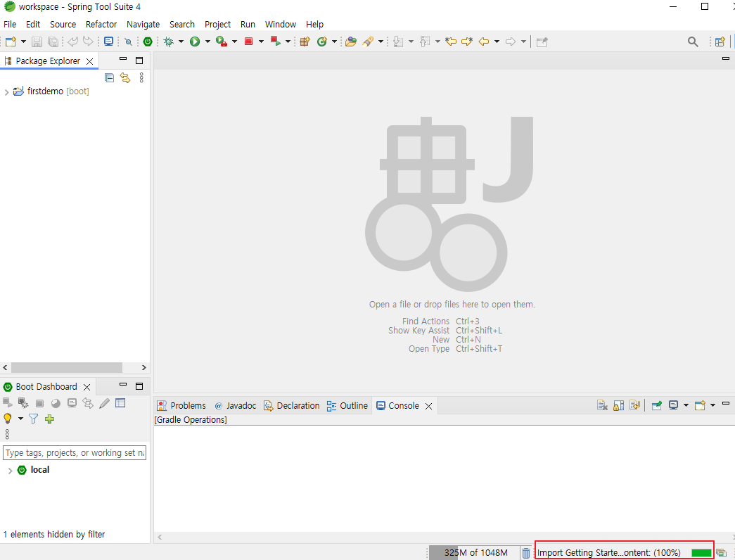This screenshot has height=560, width=735.
Task: Expand the local node in Boot Dashboard
Action: (x=10, y=471)
